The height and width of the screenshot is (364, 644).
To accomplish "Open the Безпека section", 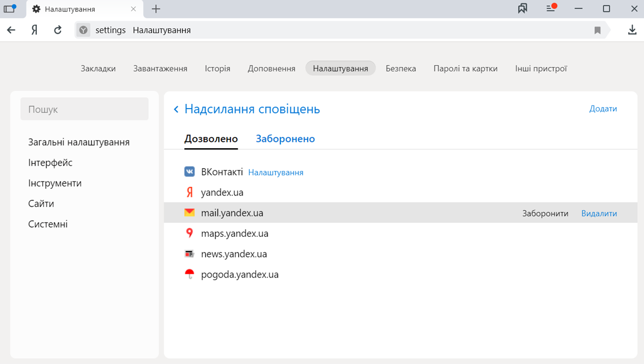I will tap(401, 68).
